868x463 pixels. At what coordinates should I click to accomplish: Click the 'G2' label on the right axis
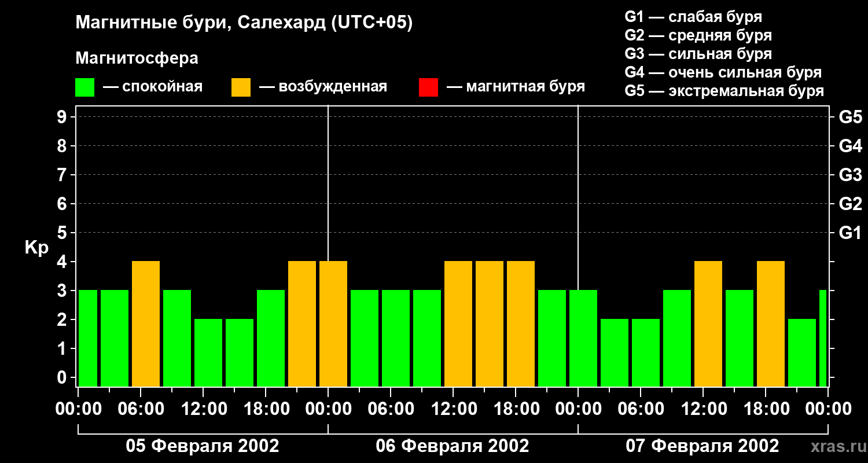[850, 204]
